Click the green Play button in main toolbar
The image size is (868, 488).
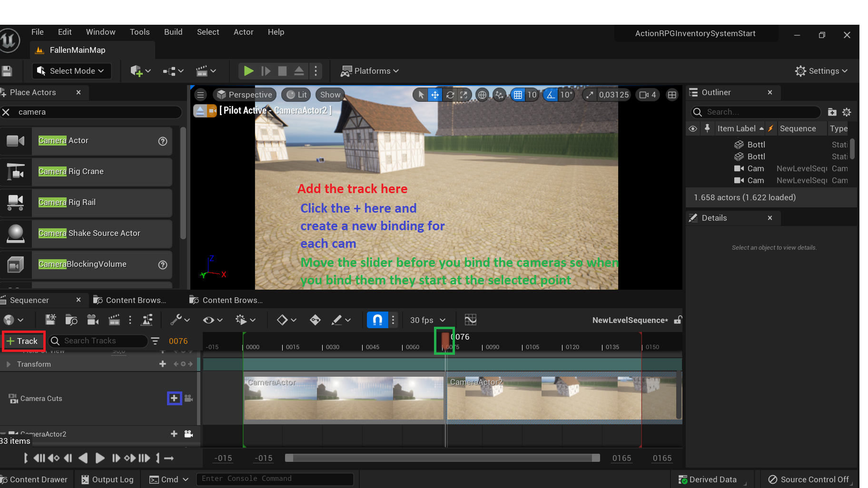click(248, 71)
